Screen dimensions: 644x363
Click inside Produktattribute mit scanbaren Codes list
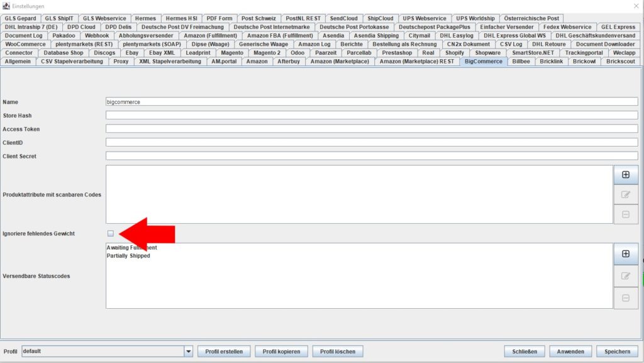(359, 194)
